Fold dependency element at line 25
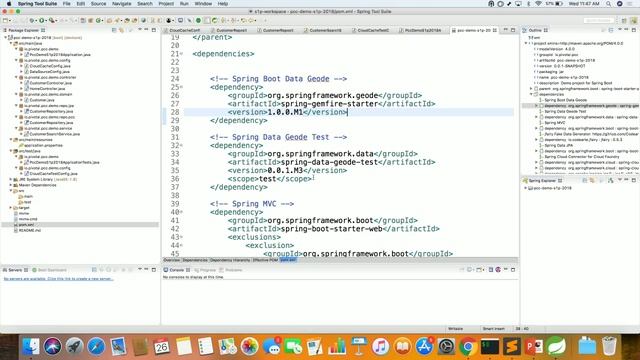The height and width of the screenshot is (360, 640). click(182, 87)
